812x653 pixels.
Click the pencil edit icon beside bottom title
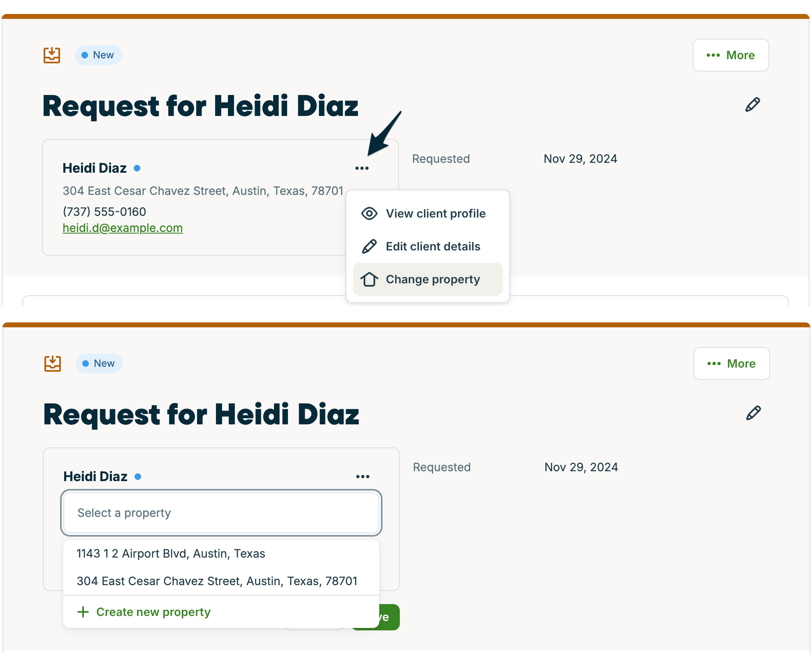(753, 413)
